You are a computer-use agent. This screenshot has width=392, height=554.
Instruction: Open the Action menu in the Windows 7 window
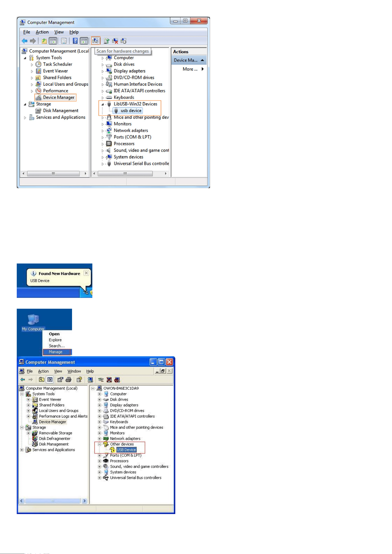pyautogui.click(x=42, y=32)
